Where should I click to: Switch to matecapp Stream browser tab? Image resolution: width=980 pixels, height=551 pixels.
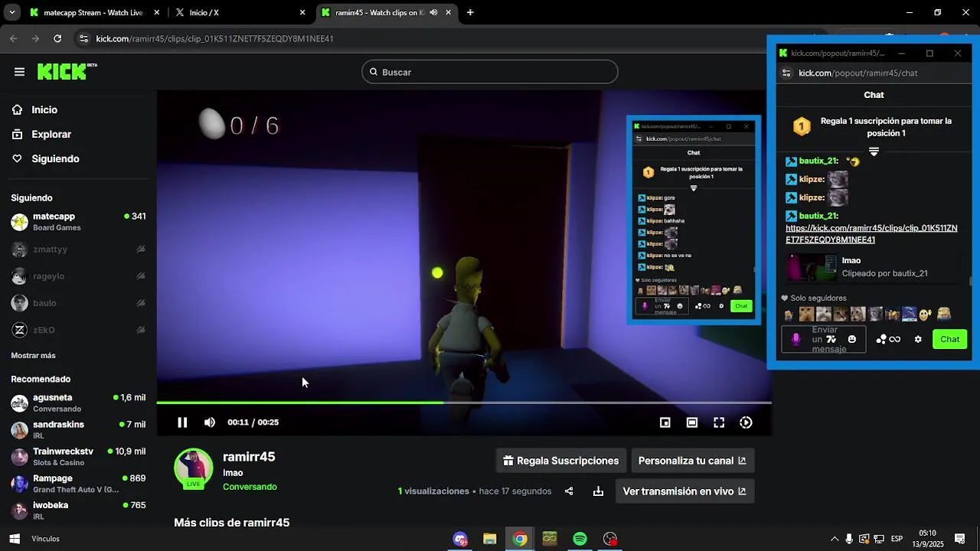pyautogui.click(x=96, y=12)
